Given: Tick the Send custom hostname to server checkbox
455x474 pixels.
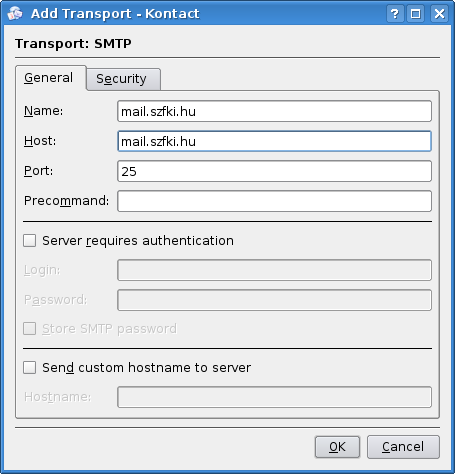Looking at the screenshot, I should click(x=30, y=368).
